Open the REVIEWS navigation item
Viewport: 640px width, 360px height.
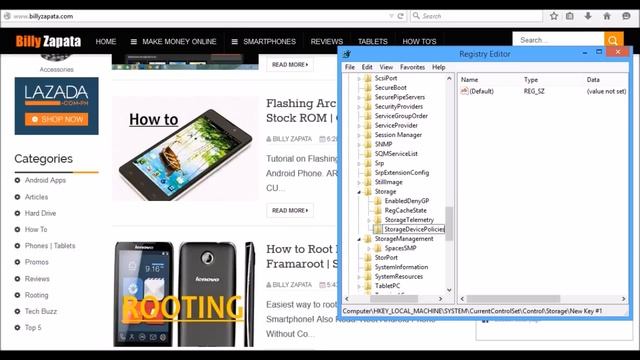(327, 41)
